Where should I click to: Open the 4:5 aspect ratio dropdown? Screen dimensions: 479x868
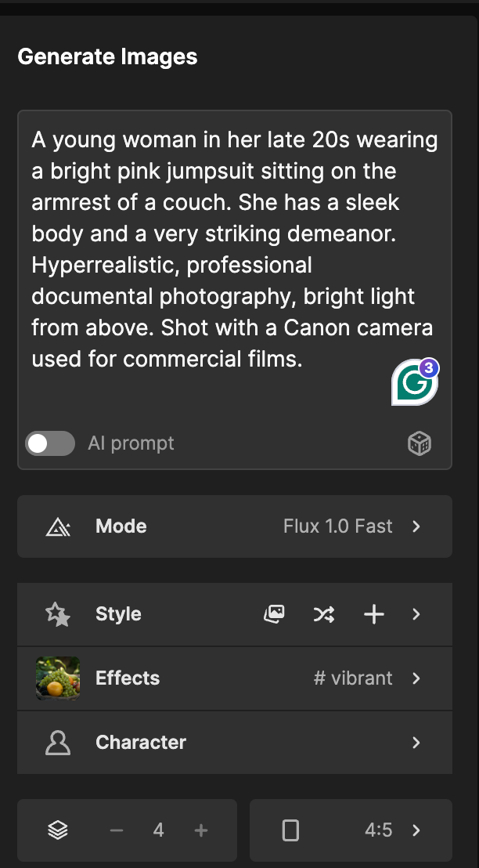[351, 830]
